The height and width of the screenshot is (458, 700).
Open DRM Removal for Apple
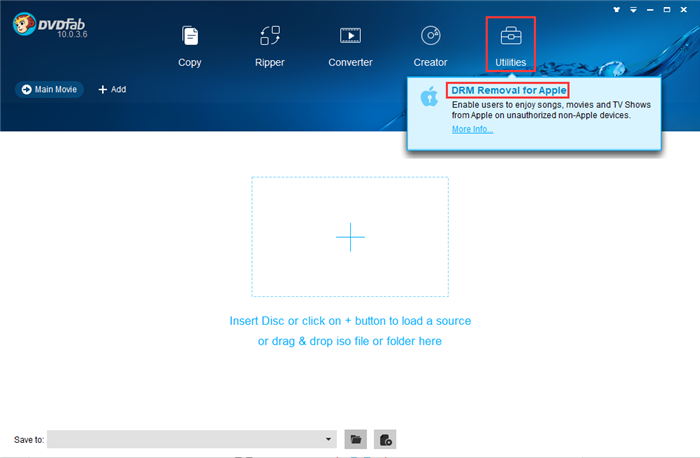click(x=508, y=90)
